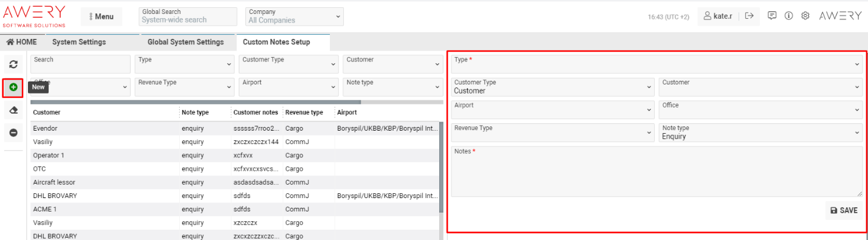The height and width of the screenshot is (240, 868).
Task: Click the Global Search input field
Action: pos(188,16)
